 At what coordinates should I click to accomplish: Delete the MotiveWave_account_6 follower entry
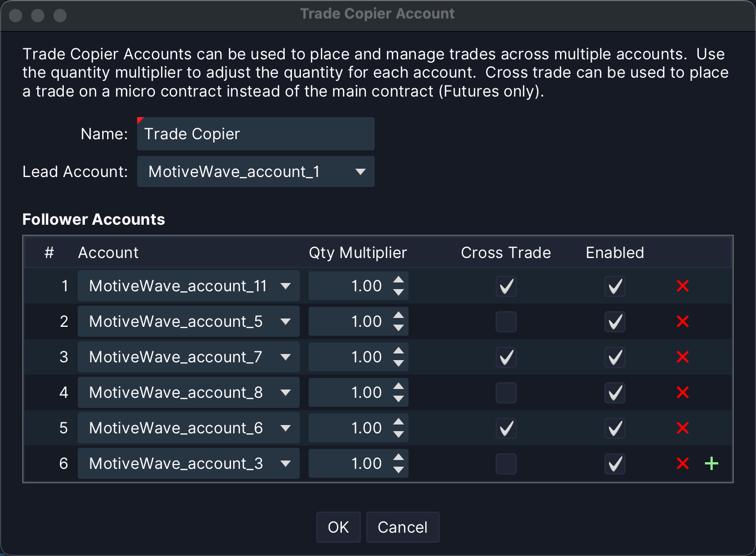click(683, 428)
